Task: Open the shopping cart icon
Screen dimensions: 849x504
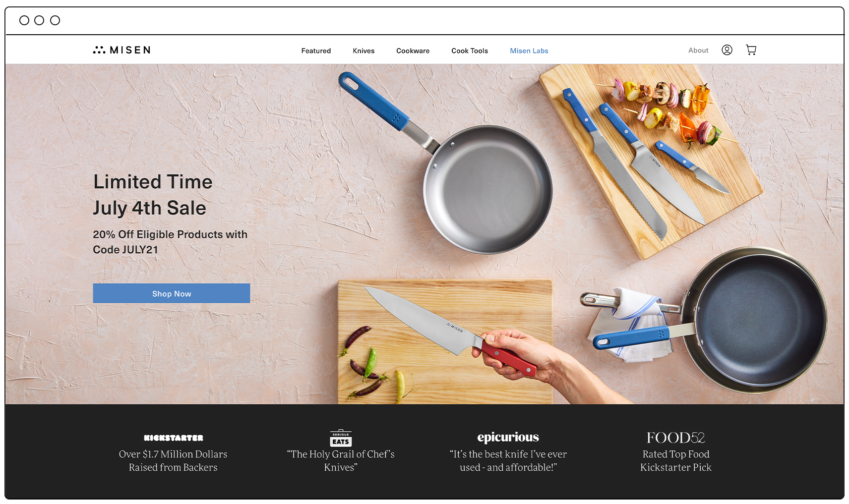Action: point(751,50)
